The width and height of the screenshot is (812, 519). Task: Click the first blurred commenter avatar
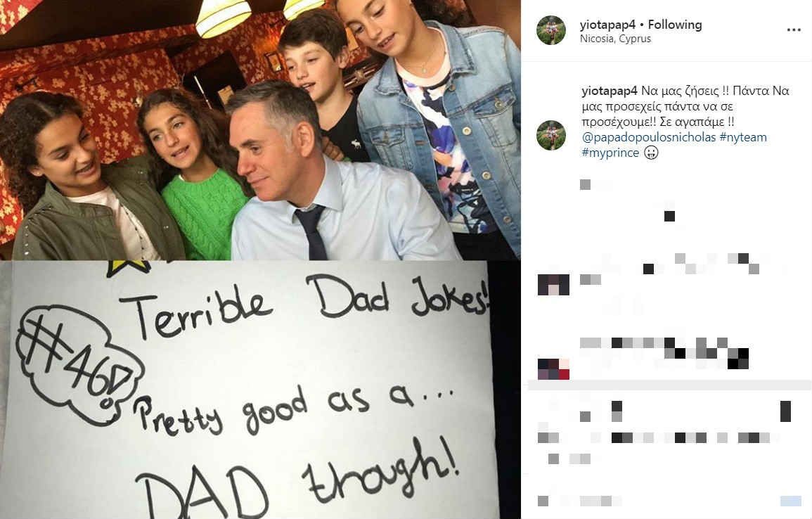[x=553, y=285]
